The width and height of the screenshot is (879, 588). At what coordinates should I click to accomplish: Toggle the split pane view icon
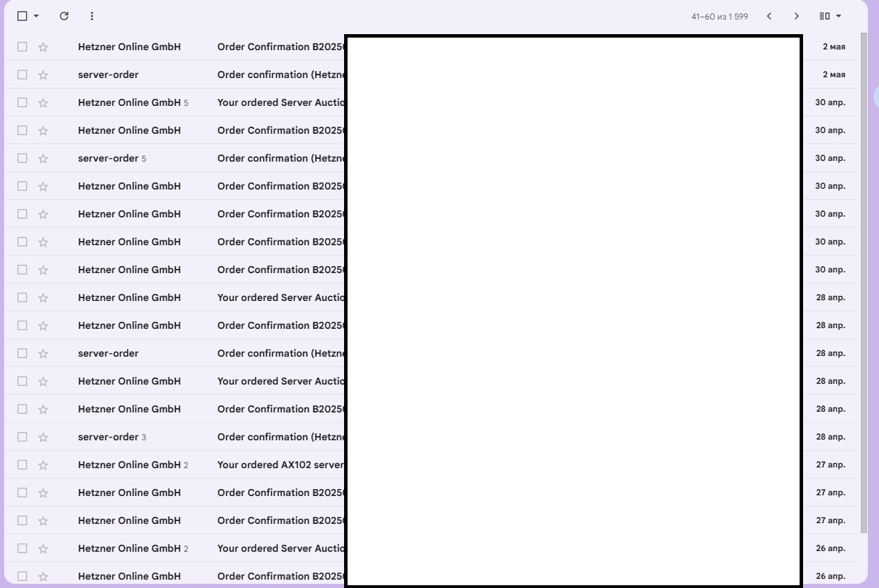coord(825,16)
